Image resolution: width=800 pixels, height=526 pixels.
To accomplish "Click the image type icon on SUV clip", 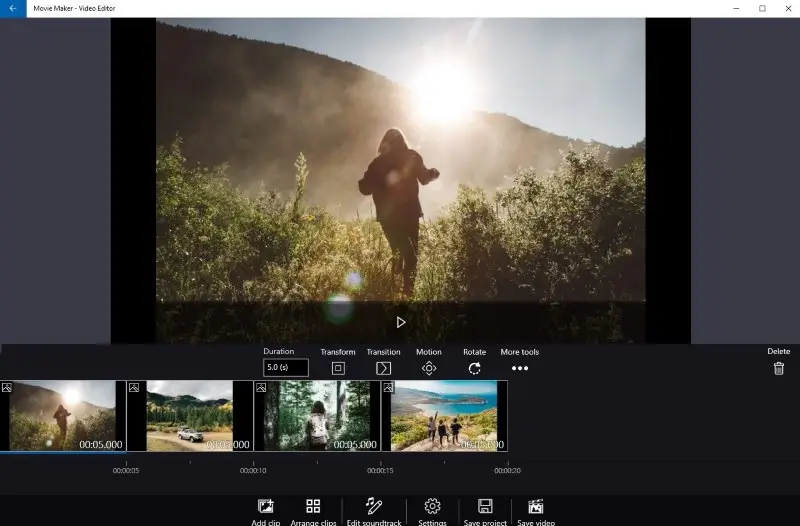I will [x=134, y=388].
